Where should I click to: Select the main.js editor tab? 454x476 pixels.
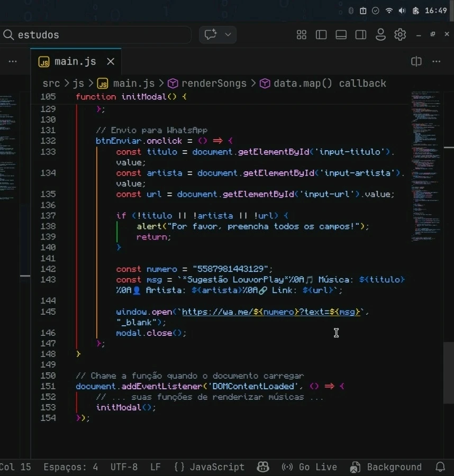pyautogui.click(x=75, y=61)
